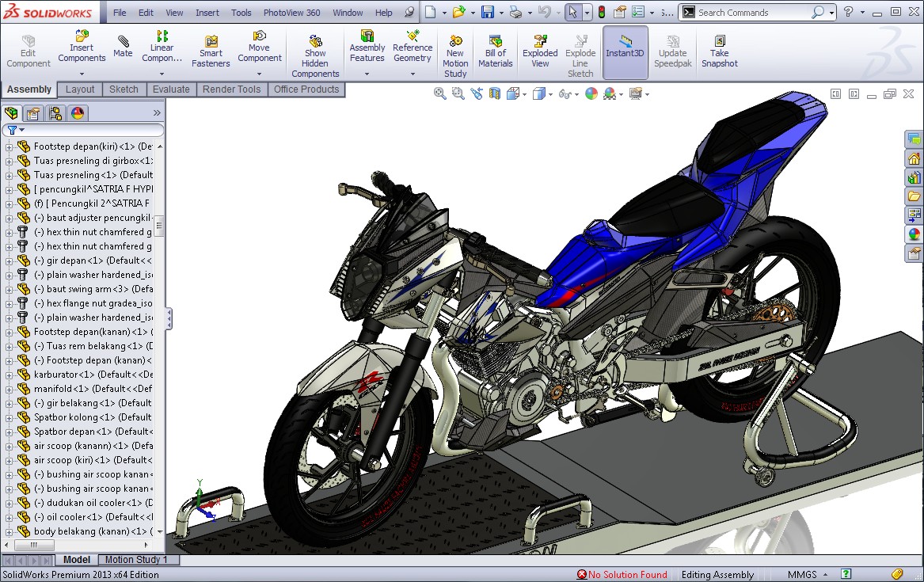Click Edit Component tool

(x=29, y=51)
